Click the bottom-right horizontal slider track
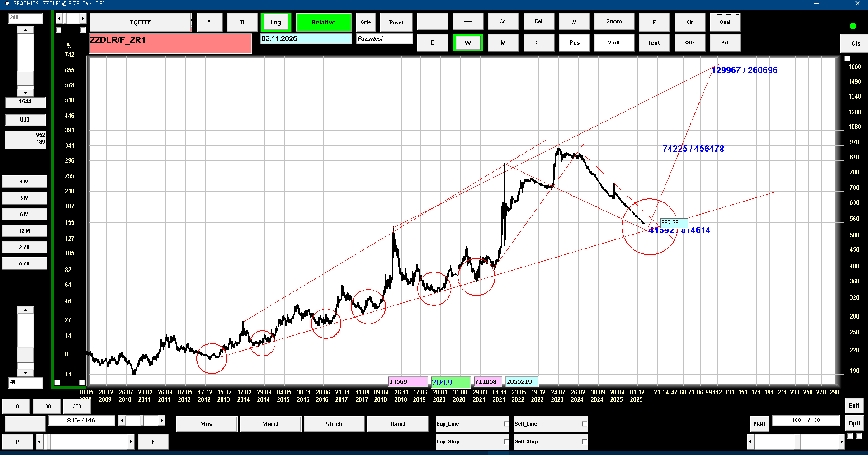868x455 pixels. pyautogui.click(x=796, y=441)
